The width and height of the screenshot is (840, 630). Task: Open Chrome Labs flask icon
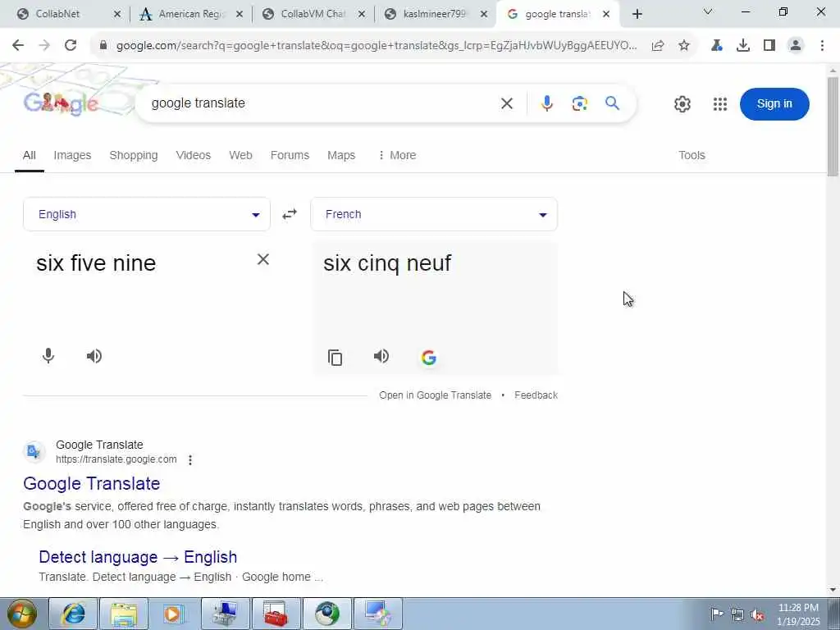pos(717,46)
